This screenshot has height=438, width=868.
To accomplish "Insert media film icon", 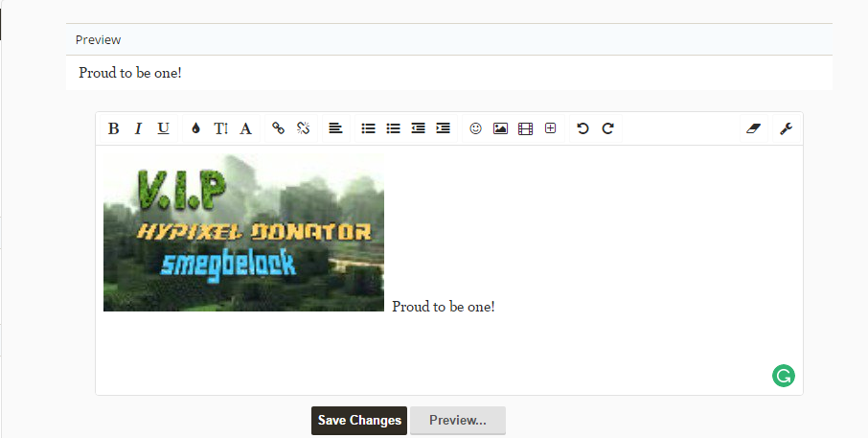I will (x=525, y=128).
